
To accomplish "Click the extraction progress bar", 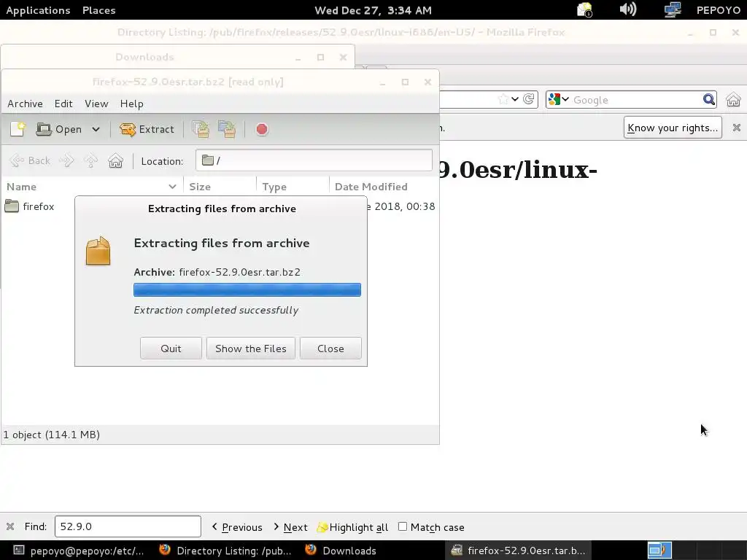I will click(247, 290).
